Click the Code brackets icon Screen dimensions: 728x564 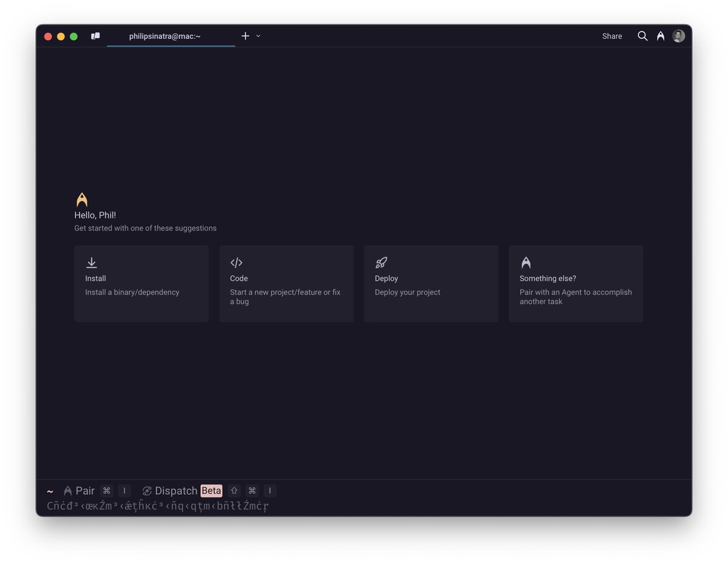pos(237,263)
